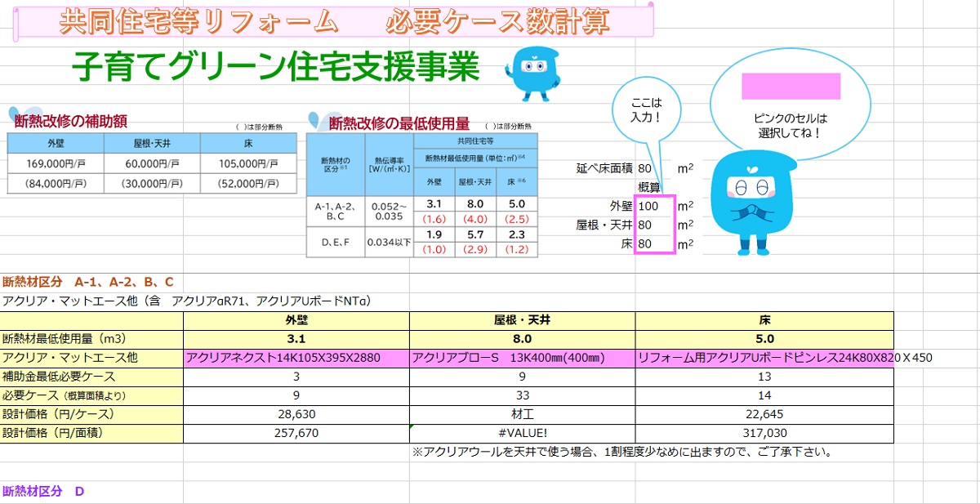Click the (30,000円/戸) partial subsidy cell
Viewport: 980px width, 504px height.
[x=151, y=184]
